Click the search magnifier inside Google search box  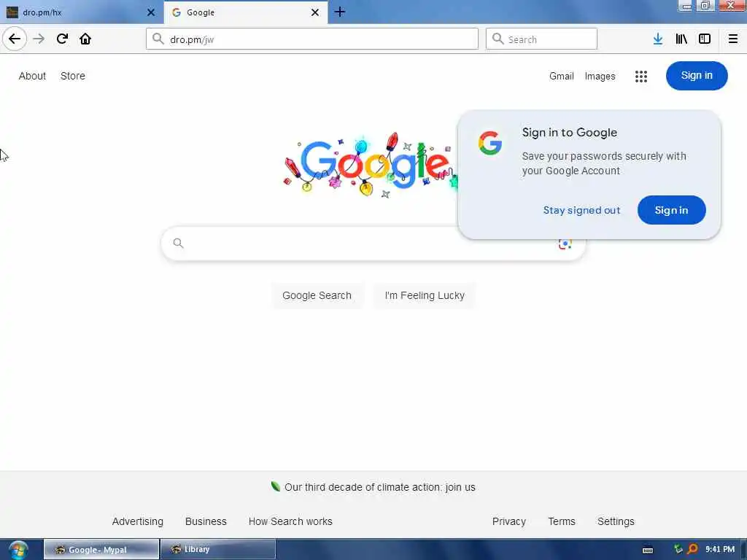click(x=178, y=244)
